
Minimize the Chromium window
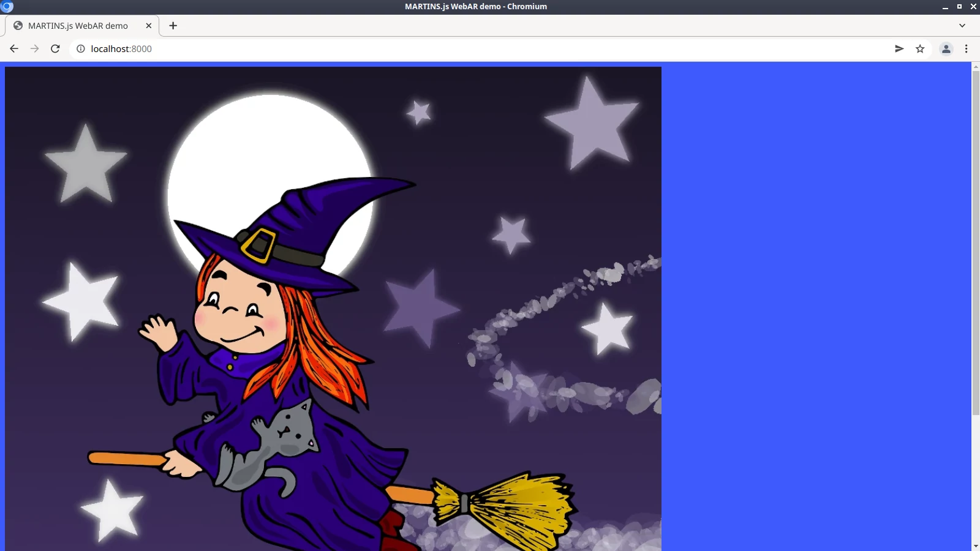(x=945, y=7)
